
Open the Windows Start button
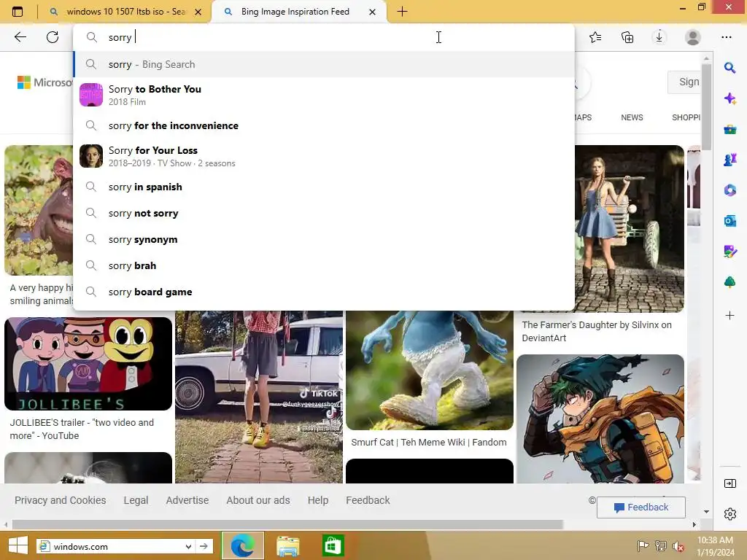[18, 546]
